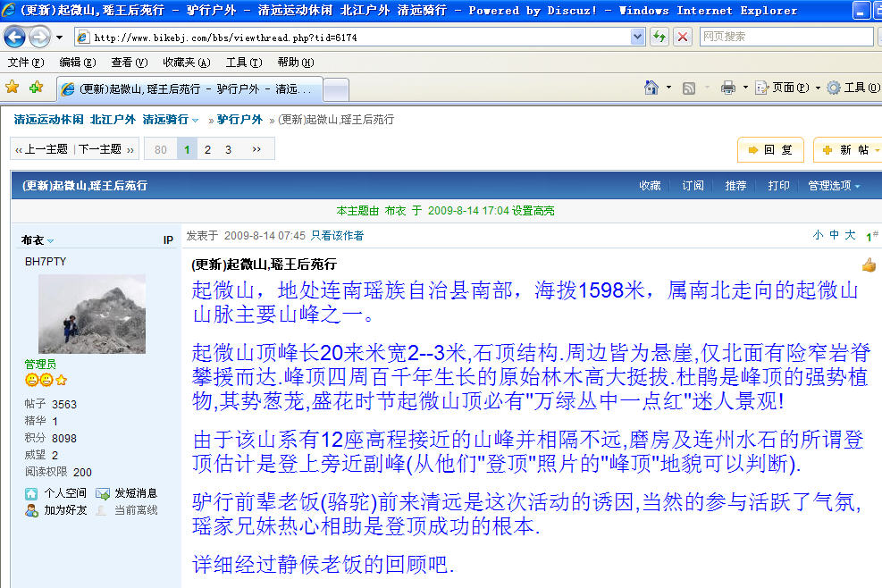Click the Home page icon
Viewport: 882px width, 588px height.
[652, 88]
